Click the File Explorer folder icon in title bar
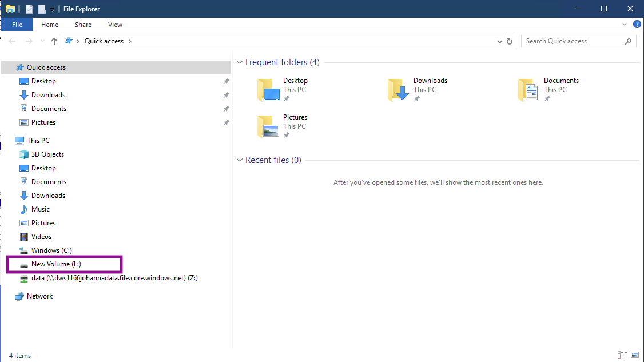Viewport: 644px width, 362px height. pyautogui.click(x=10, y=9)
